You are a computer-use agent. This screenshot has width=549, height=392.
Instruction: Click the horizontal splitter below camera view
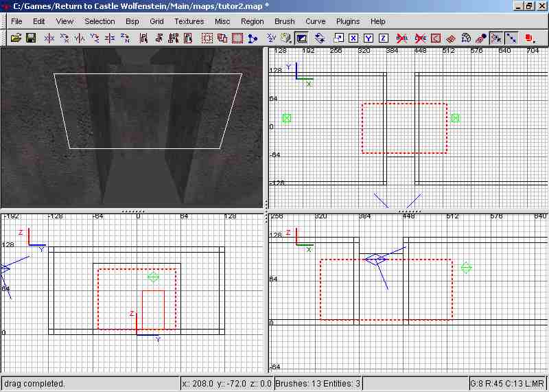pyautogui.click(x=132, y=211)
